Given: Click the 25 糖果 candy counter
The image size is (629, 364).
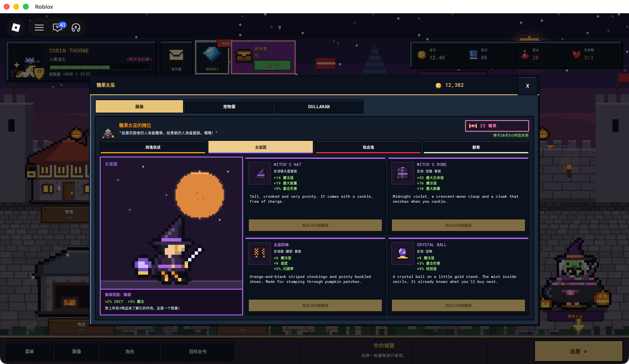Looking at the screenshot, I should 497,126.
